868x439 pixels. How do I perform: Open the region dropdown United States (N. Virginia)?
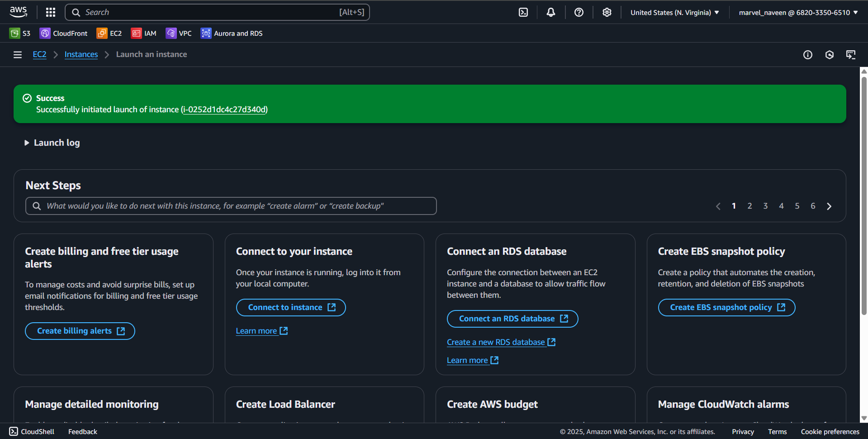tap(675, 13)
